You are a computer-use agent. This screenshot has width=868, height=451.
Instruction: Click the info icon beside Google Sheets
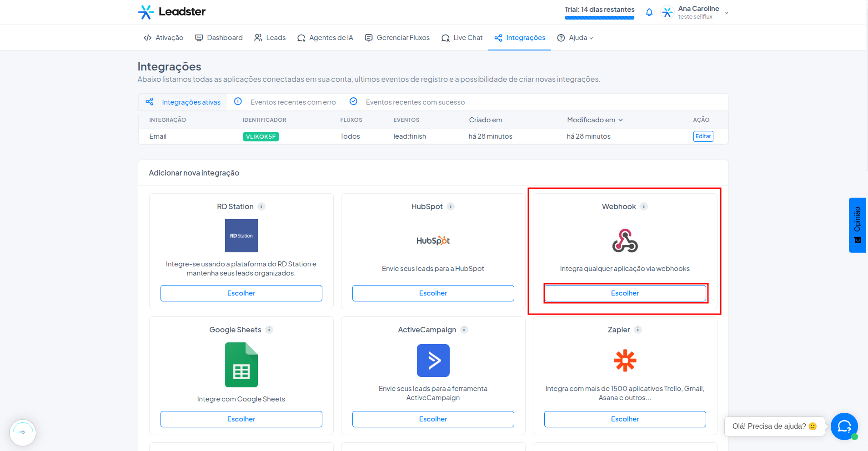click(x=269, y=330)
